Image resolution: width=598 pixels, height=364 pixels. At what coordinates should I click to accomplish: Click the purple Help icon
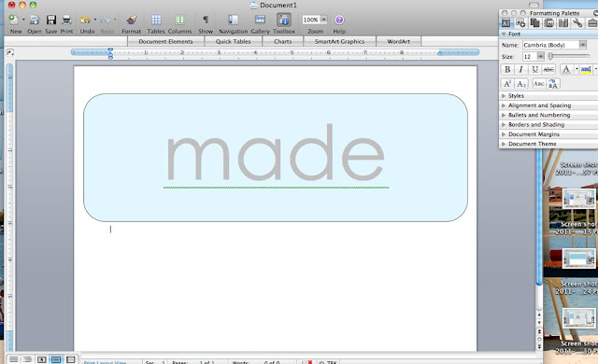[339, 20]
